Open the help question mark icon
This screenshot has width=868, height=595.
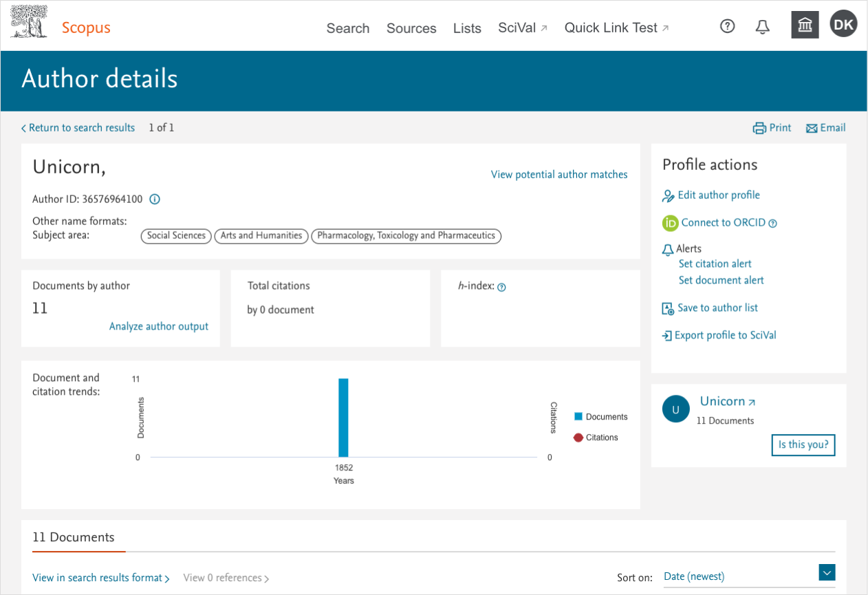coord(727,26)
